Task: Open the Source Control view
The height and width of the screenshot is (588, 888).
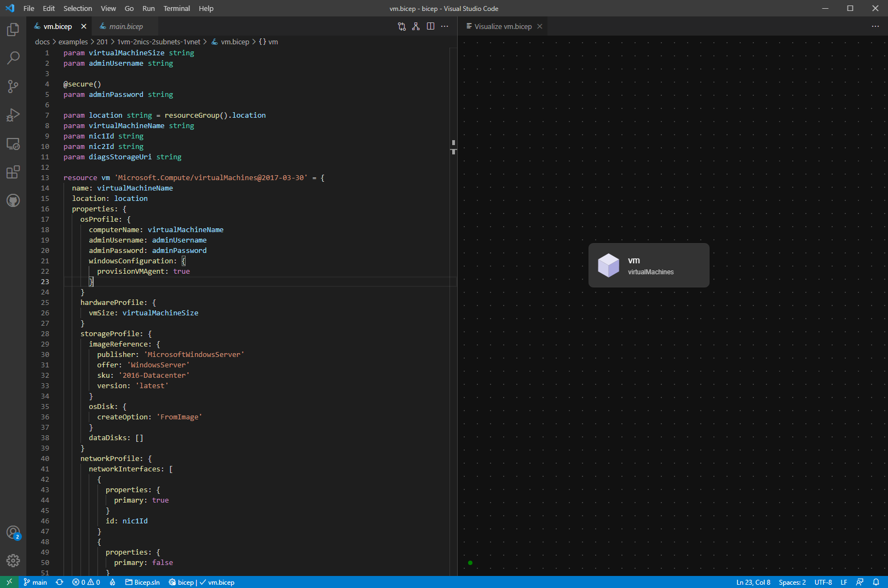Action: 13,86
